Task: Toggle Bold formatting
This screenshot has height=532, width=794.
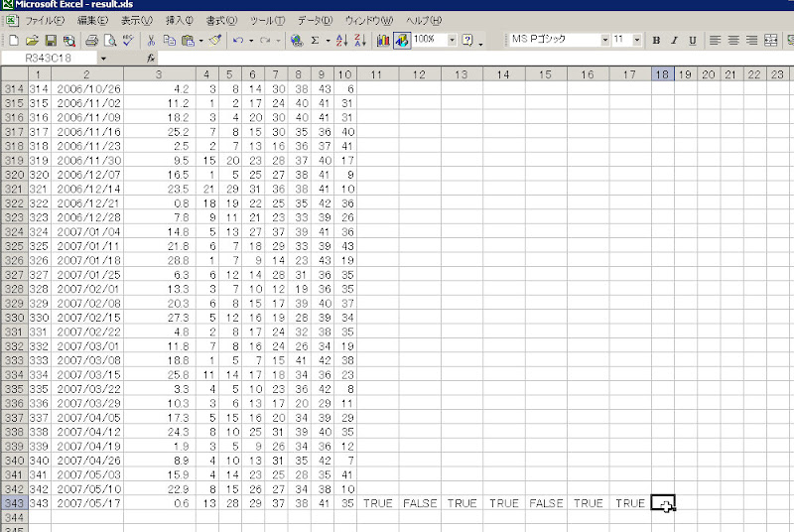Action: (x=656, y=40)
